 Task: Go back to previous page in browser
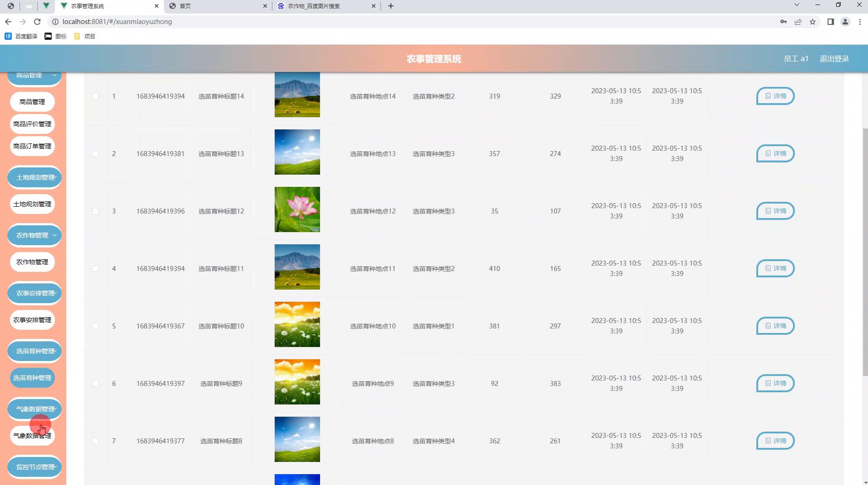[x=8, y=22]
